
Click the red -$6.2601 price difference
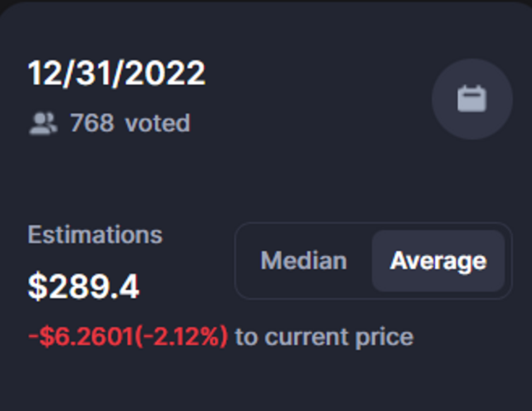81,336
